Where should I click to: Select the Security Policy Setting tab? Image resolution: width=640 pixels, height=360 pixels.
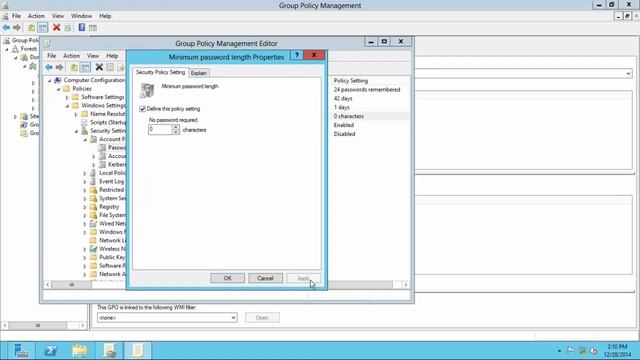click(160, 72)
